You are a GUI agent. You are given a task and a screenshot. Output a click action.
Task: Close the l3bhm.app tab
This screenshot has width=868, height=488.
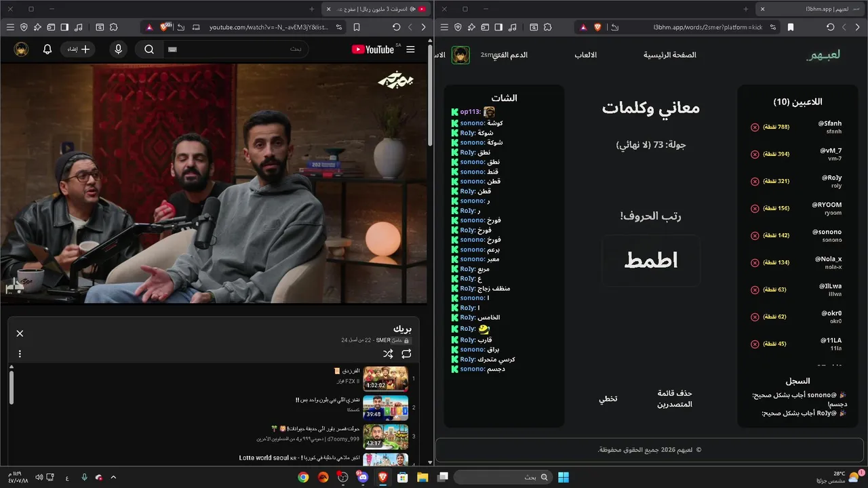[762, 9]
